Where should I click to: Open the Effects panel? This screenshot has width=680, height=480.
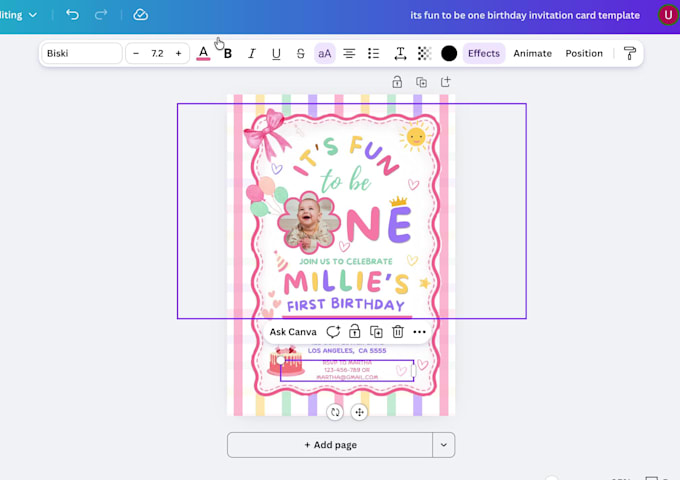coord(484,53)
